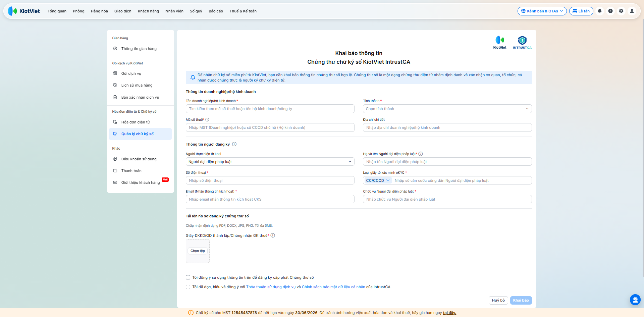Click the Số điện thoại input field

(x=270, y=180)
